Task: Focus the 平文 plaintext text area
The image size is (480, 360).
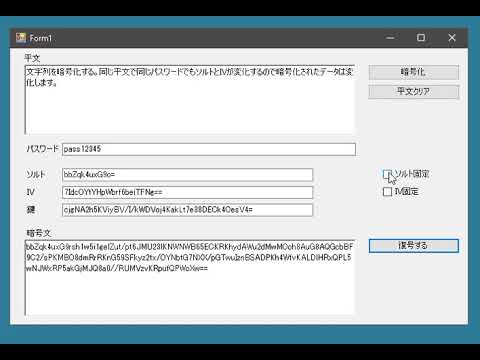Action: pyautogui.click(x=190, y=99)
